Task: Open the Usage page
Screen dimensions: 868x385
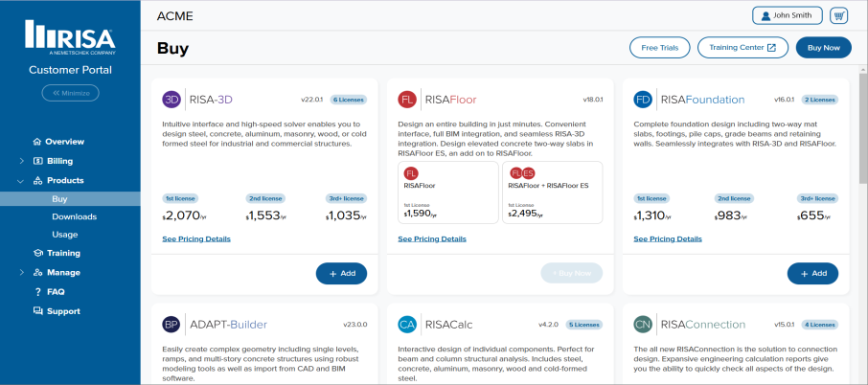Action: click(x=65, y=235)
